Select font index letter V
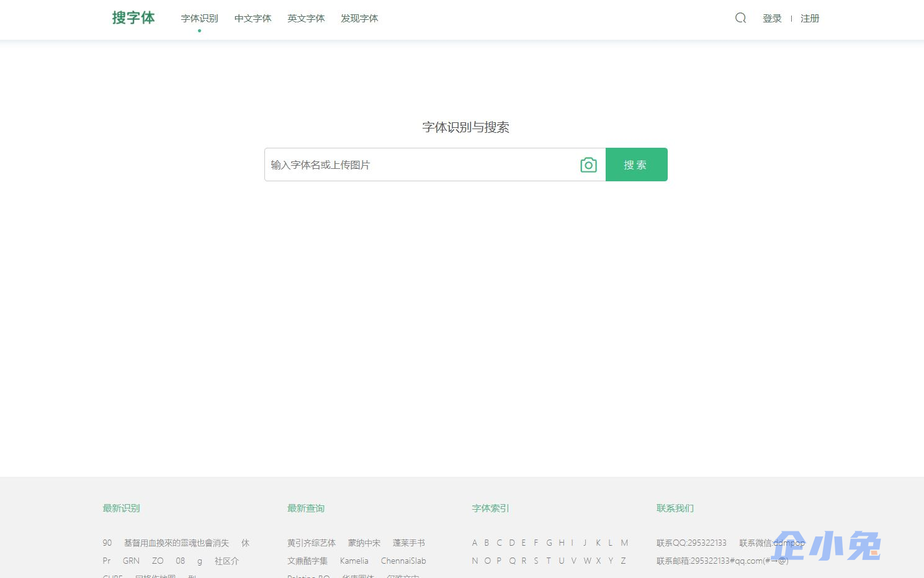The image size is (924, 578). click(573, 561)
